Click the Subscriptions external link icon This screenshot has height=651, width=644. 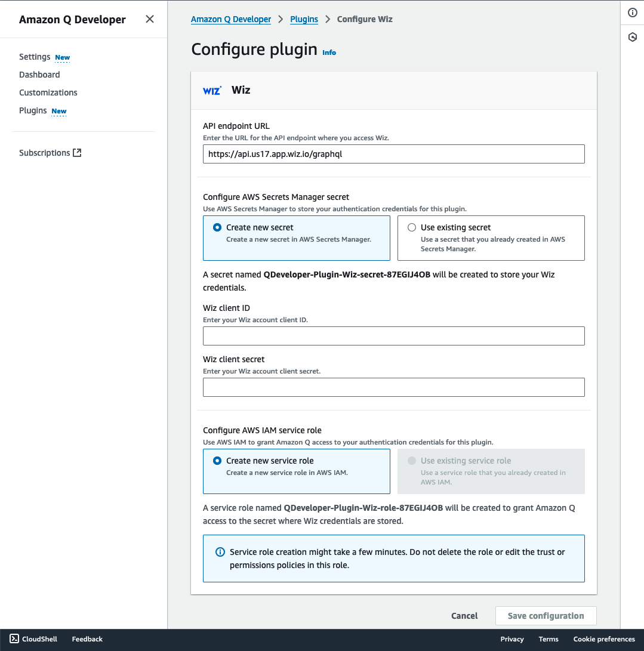pos(77,152)
